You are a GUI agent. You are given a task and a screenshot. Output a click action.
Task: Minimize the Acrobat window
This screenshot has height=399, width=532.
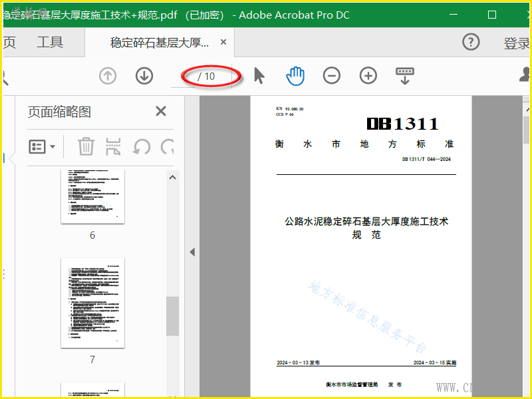[x=454, y=15]
